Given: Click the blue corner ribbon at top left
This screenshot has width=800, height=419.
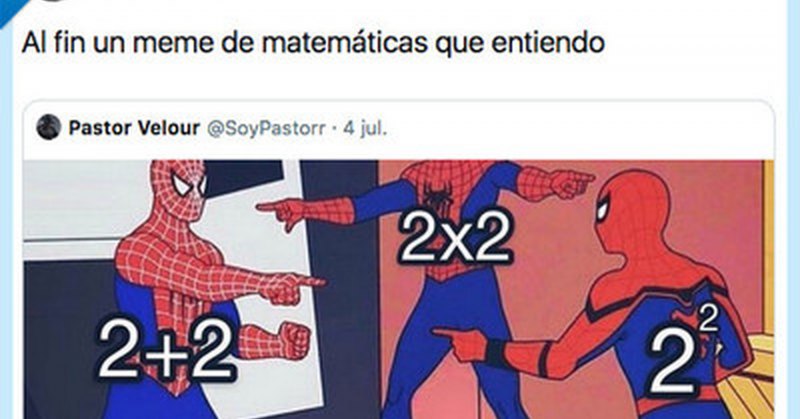Looking at the screenshot, I should 10,11.
